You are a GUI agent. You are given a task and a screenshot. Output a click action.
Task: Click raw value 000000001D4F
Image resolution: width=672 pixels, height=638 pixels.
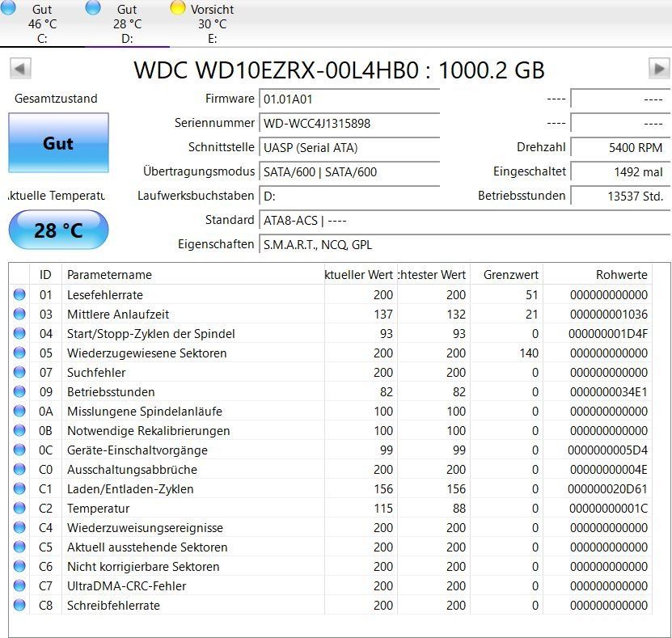[608, 334]
